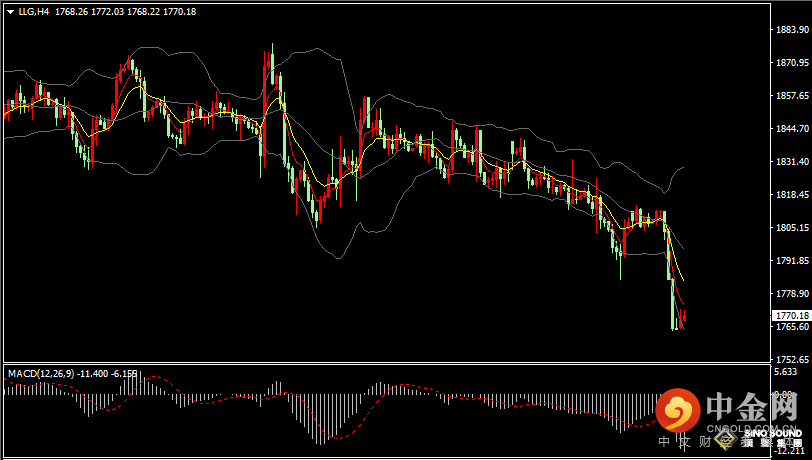Image resolution: width=812 pixels, height=460 pixels.
Task: Click the dropdown triangle beside LLG,H4
Action: [10, 12]
